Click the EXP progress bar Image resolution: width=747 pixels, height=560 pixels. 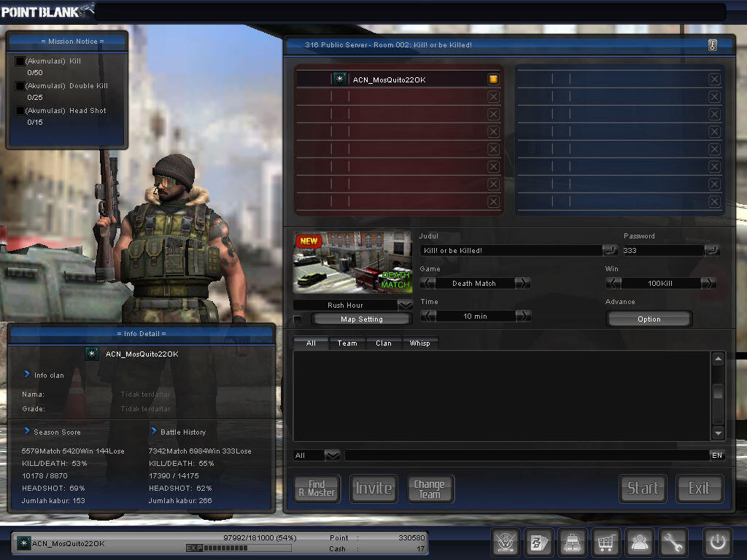coord(239,548)
